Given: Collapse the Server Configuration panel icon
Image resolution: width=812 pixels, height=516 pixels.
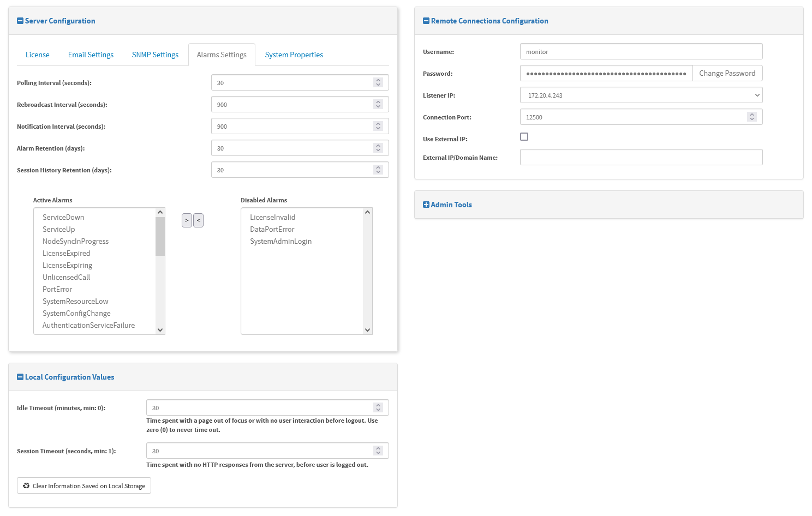Looking at the screenshot, I should coord(20,21).
